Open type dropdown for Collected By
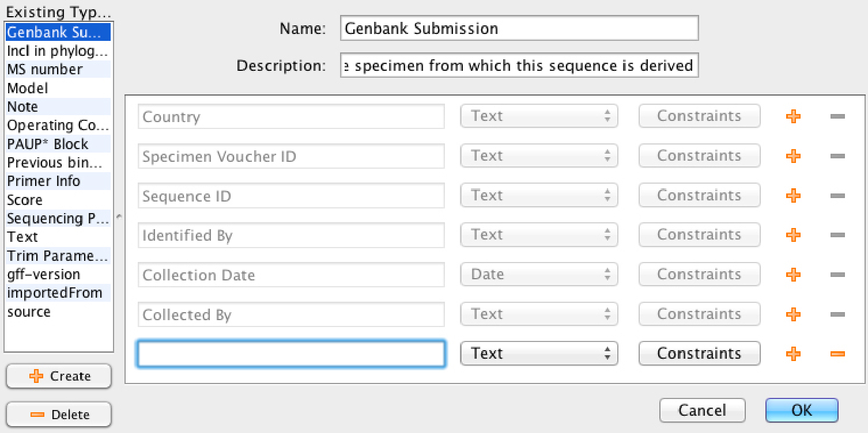Screen dimensions: 868x433 coord(539,314)
